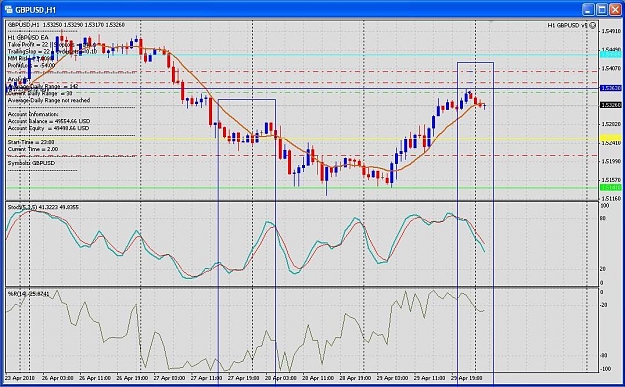Click the '29 Apr 11:00' time label
Image resolution: width=625 pixels, height=387 pixels.
click(x=429, y=378)
